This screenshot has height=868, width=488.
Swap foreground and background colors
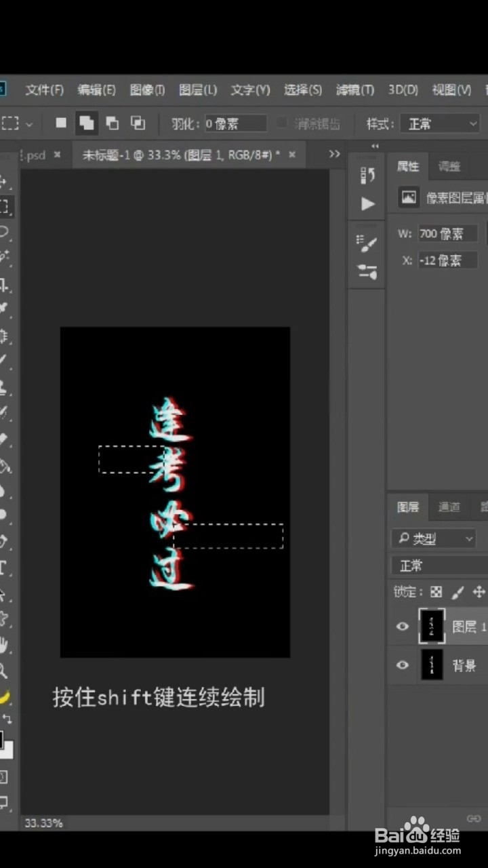pos(7,718)
